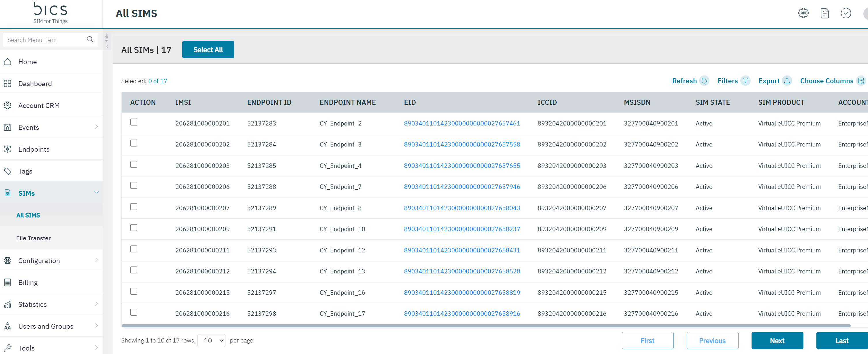Viewport: 868px width, 354px height.
Task: Click the horizontal table scrollbar
Action: [x=485, y=326]
